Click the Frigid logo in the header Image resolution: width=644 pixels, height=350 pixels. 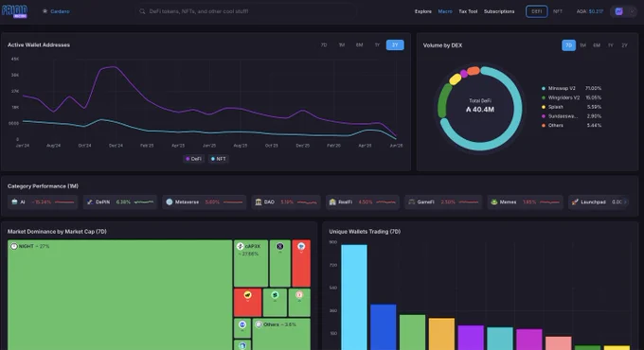(15, 11)
